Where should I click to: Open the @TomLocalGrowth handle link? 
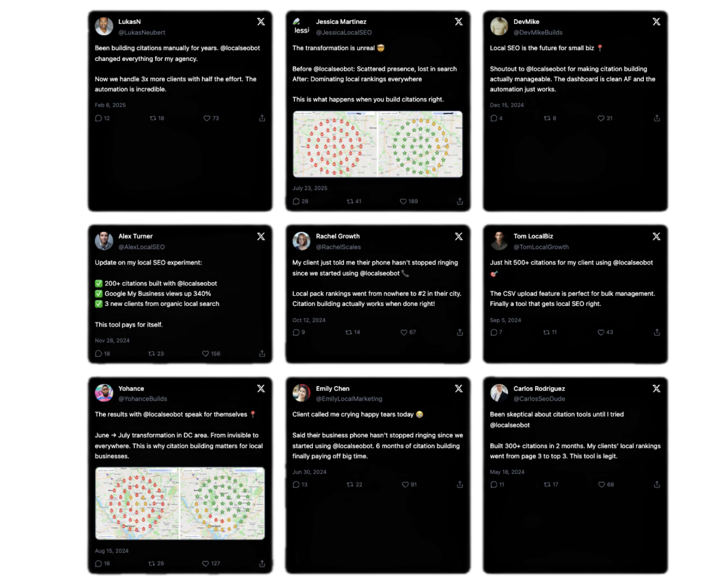(x=541, y=247)
